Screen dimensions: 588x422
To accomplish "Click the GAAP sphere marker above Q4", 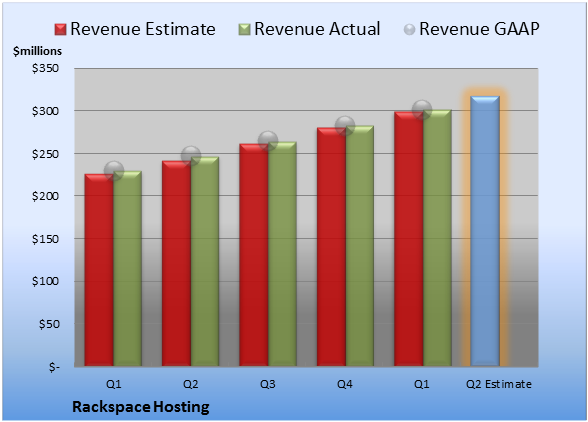I will pos(345,125).
